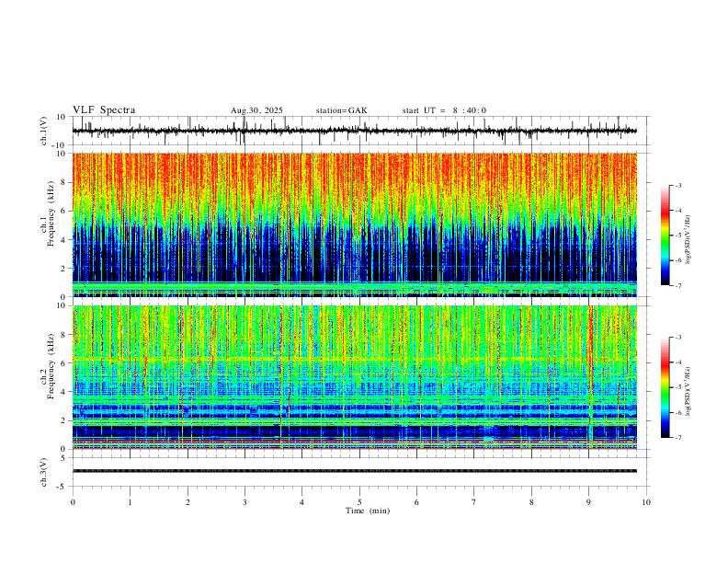Viewport: 728px width, 563px height.
Task: Click the ch.1 "Frequency (kHz)" axis label
Action: click(51, 214)
